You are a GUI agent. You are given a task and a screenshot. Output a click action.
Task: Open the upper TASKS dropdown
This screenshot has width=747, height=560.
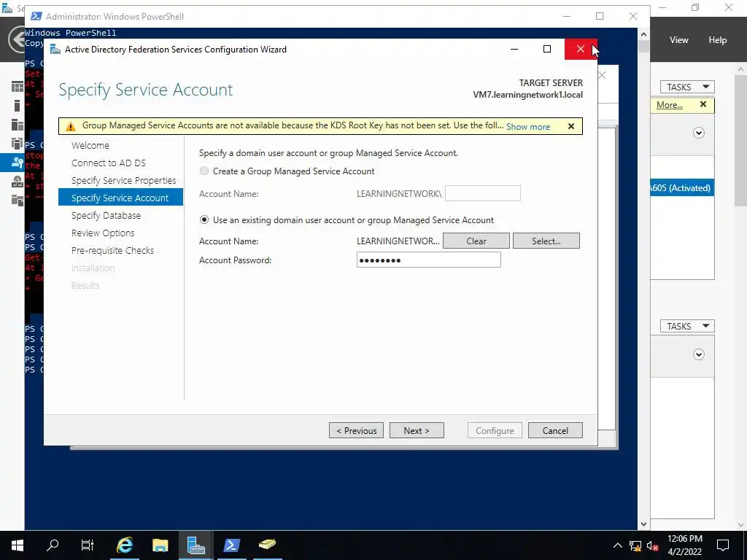point(687,87)
